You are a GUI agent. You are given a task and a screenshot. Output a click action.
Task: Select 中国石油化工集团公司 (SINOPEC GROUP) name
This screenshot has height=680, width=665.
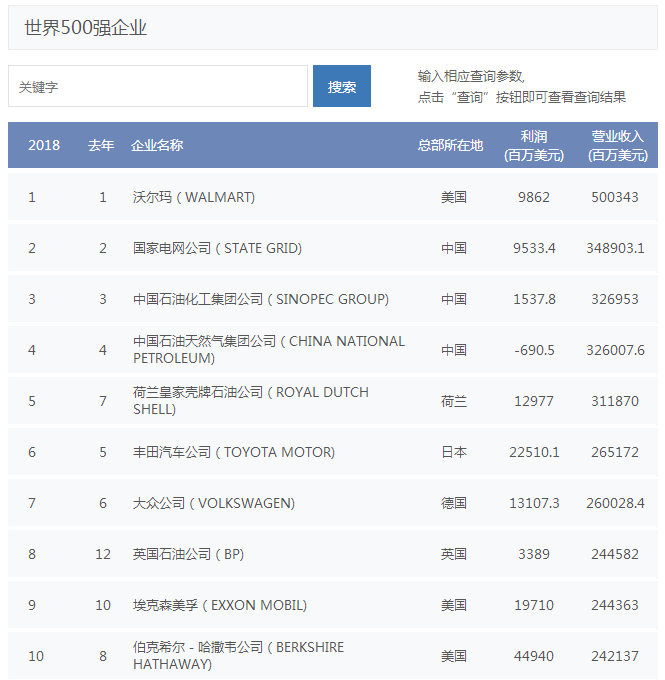261,299
